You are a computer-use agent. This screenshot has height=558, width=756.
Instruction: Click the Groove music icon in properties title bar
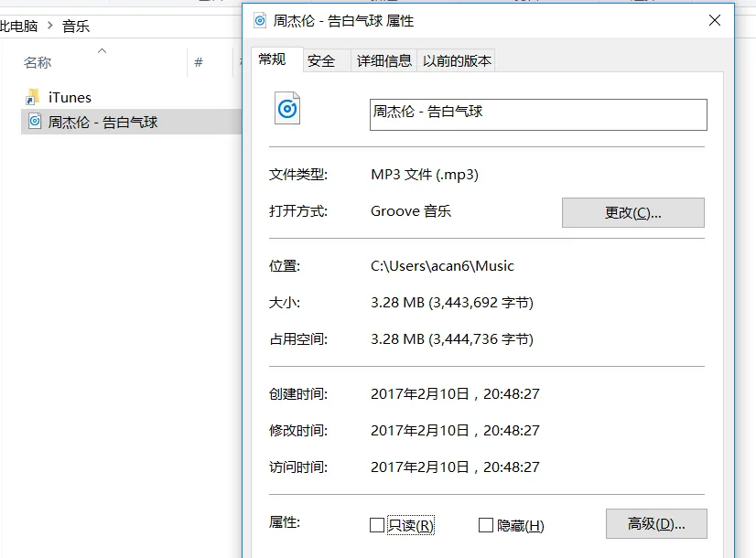click(260, 21)
